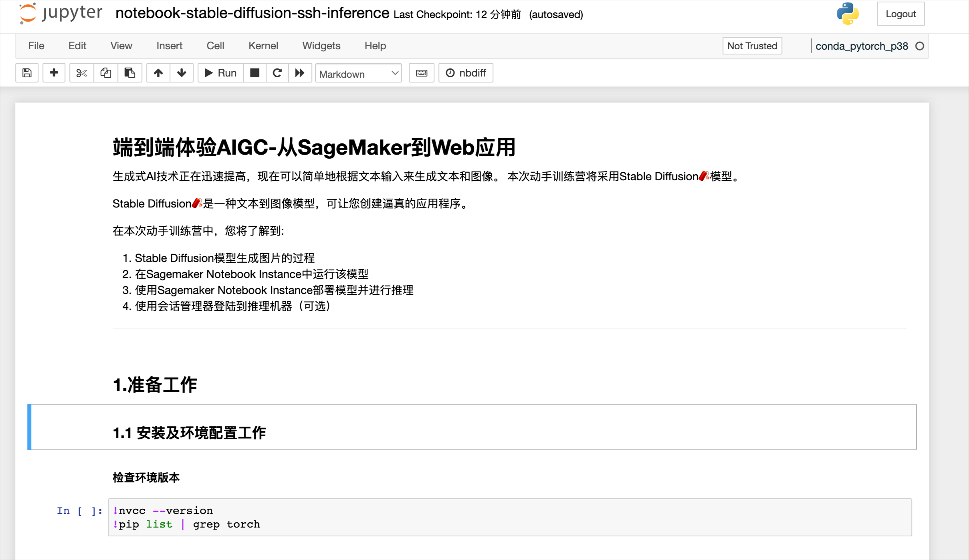
Task: Restart kernel and run all fast-forward icon
Action: pyautogui.click(x=300, y=73)
